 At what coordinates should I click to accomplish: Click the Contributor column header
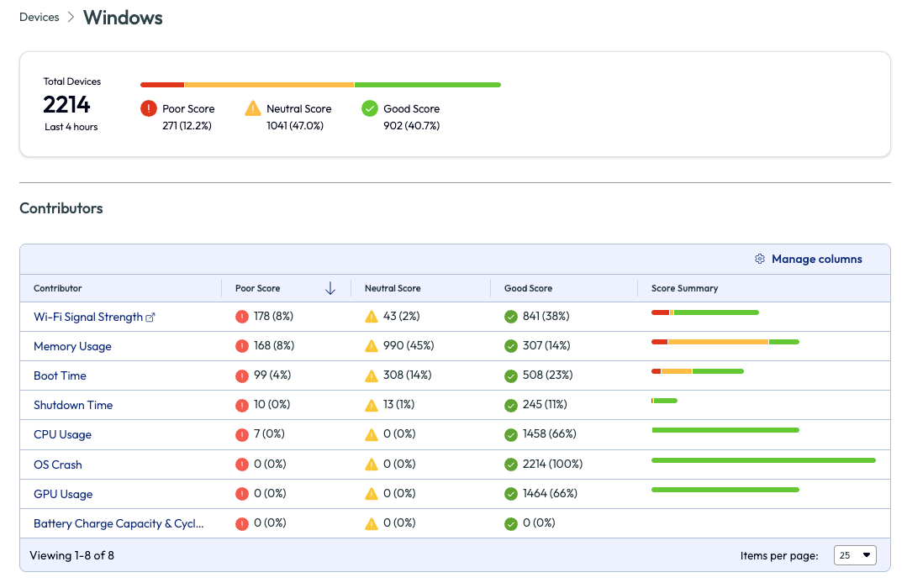[x=58, y=288]
